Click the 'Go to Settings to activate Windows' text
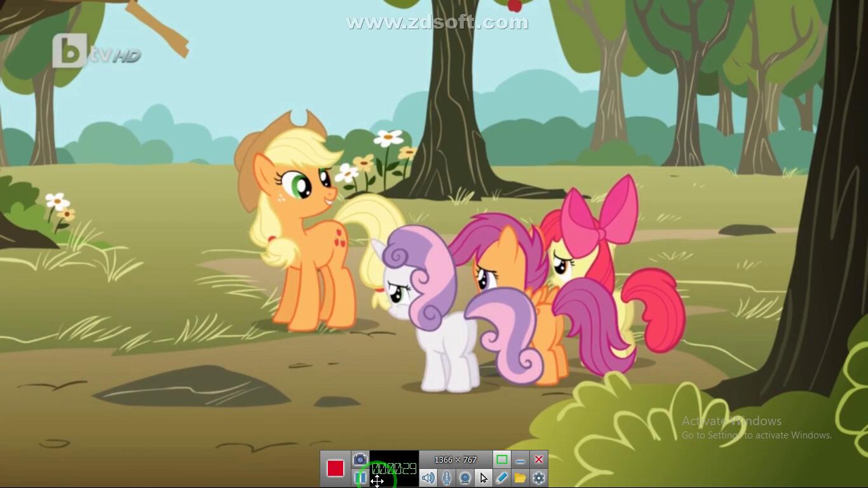The height and width of the screenshot is (488, 868). click(x=756, y=435)
